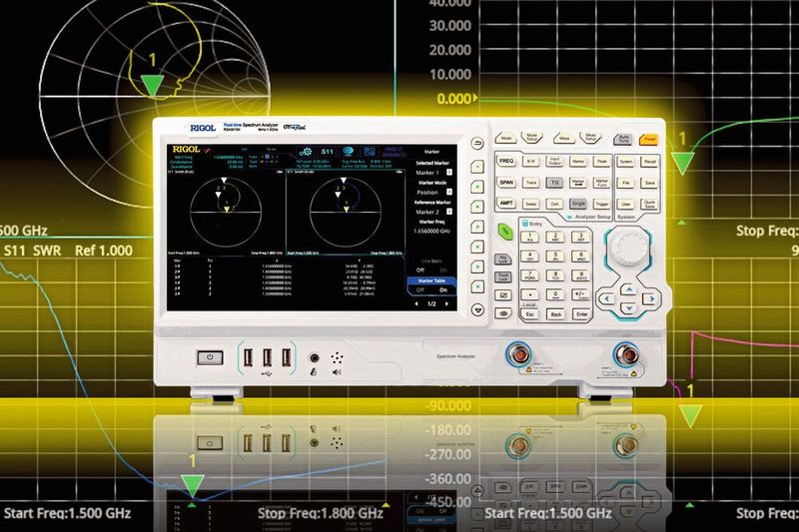Toggle the TG tracking generator key
Screen dimensions: 799x532
point(554,183)
